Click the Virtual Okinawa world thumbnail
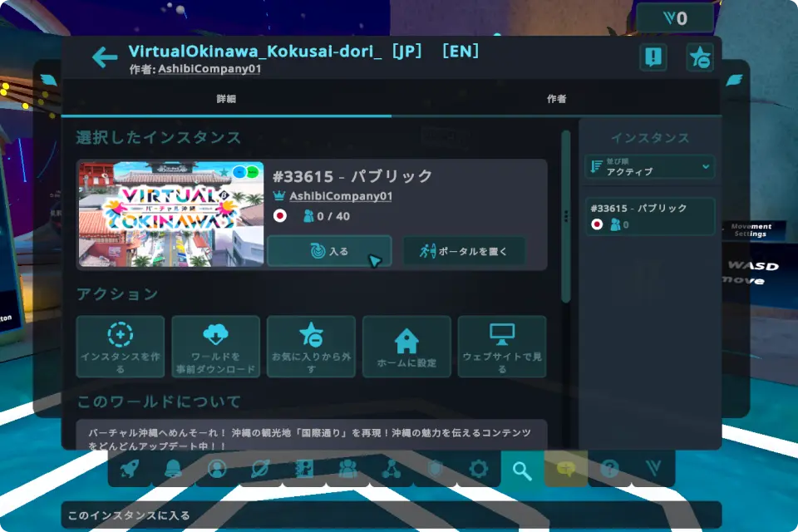The image size is (798, 532). click(x=171, y=214)
